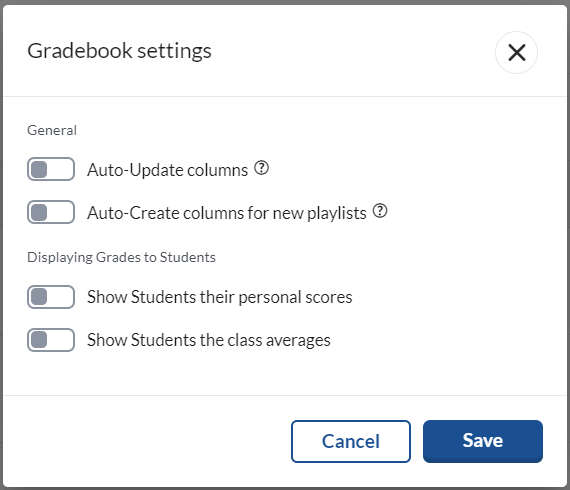
Task: Click the gray knob of the Auto-Update switch
Action: (x=39, y=169)
